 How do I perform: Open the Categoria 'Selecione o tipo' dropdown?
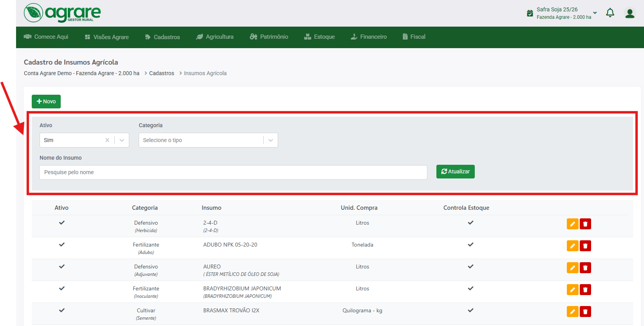(x=208, y=140)
